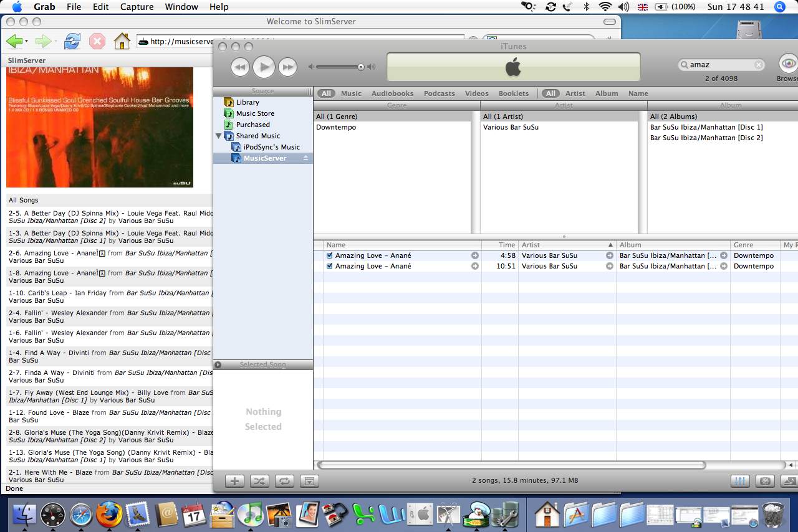This screenshot has height=532, width=798.
Task: Click the Home icon in browser toolbar
Action: point(122,42)
